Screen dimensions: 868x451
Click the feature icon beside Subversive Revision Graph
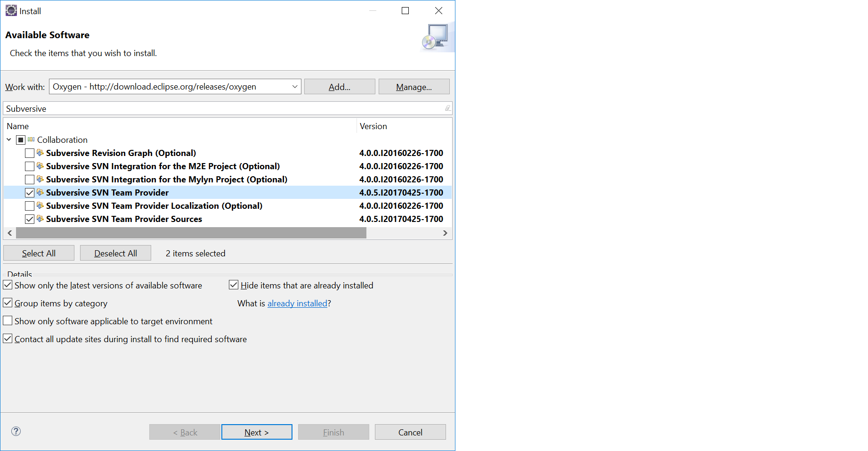click(41, 153)
